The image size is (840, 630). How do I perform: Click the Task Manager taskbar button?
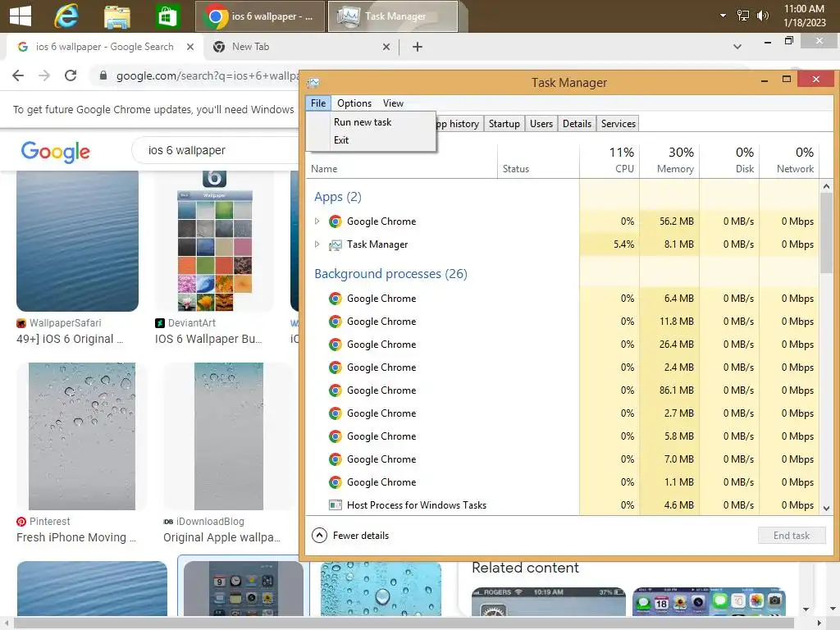click(393, 16)
